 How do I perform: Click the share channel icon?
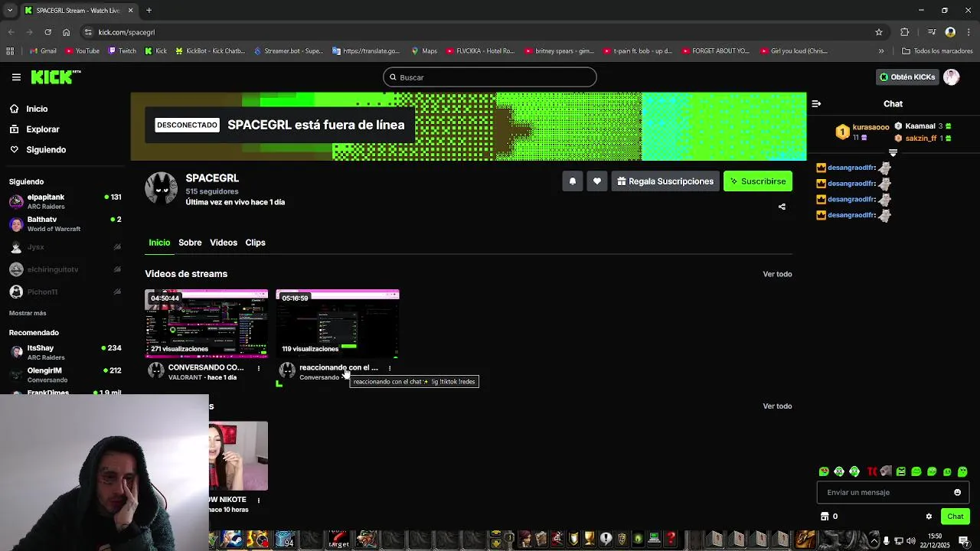click(x=782, y=207)
